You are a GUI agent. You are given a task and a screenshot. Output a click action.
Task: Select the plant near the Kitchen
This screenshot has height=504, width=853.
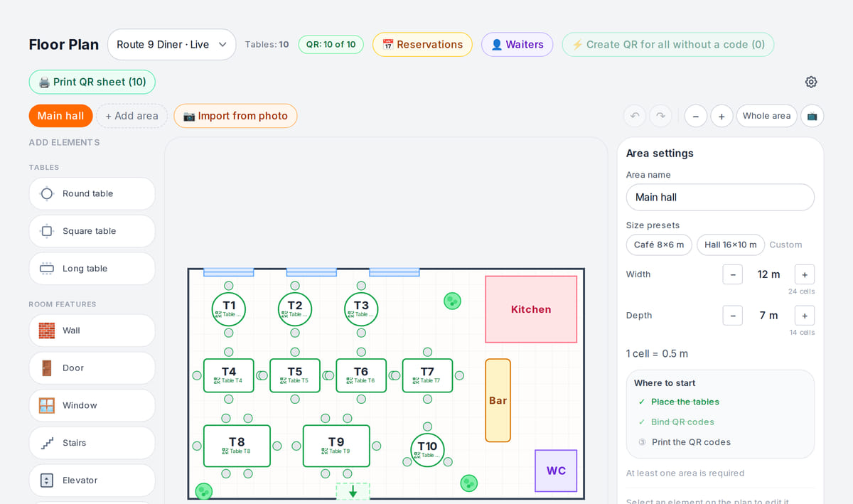pyautogui.click(x=452, y=301)
